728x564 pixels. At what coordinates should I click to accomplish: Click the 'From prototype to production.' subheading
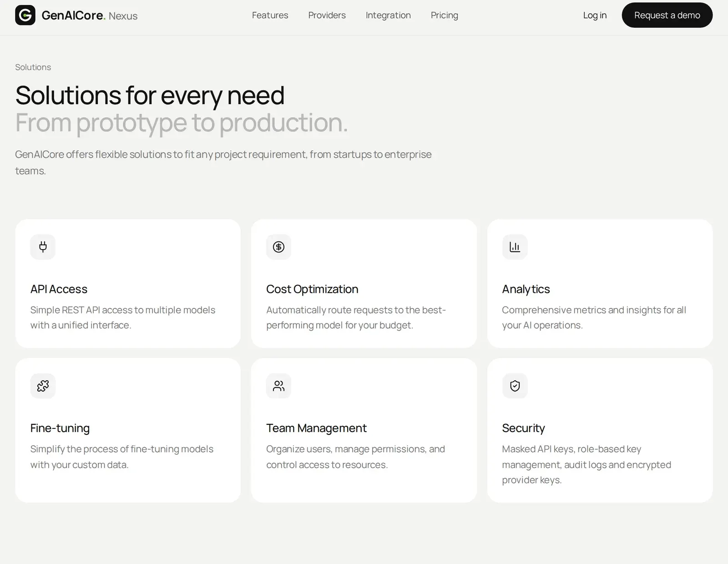[182, 123]
